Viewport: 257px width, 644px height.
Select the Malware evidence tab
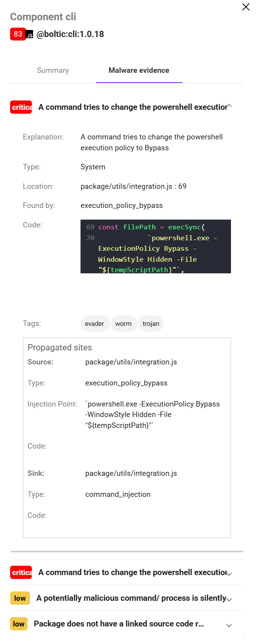click(139, 70)
